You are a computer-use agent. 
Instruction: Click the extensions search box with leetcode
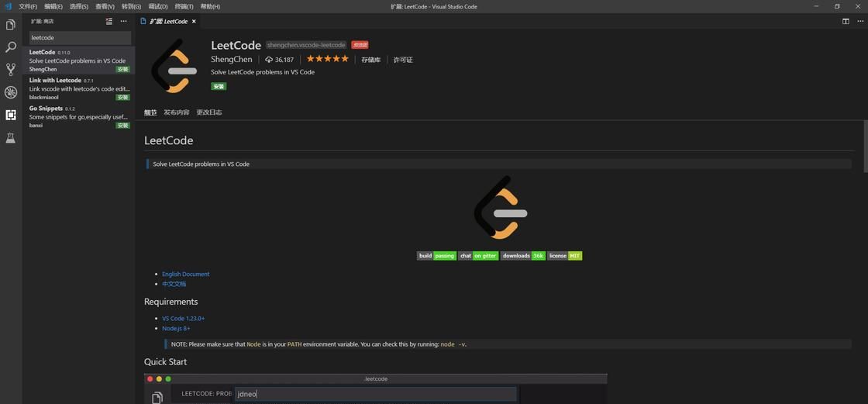coord(81,38)
